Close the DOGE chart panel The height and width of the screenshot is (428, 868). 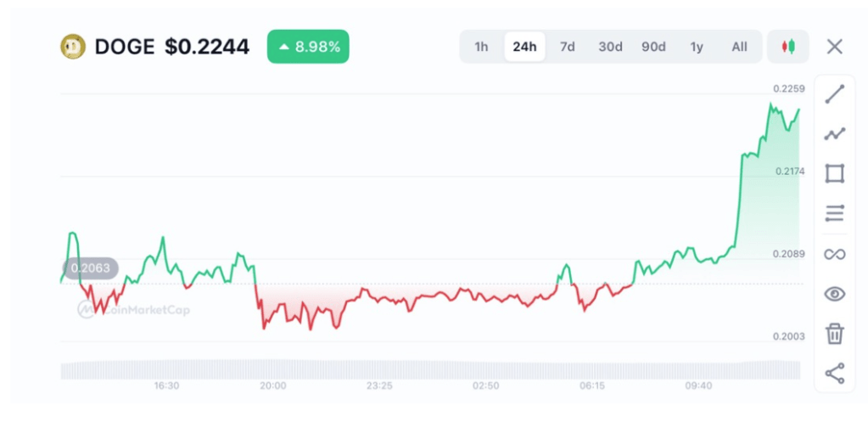(835, 47)
